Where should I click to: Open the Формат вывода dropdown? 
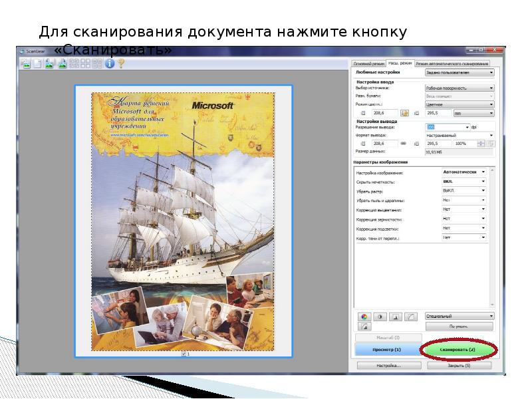coord(460,136)
